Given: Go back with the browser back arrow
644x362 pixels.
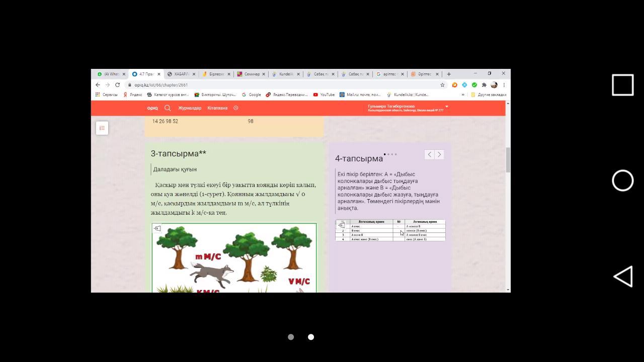Looking at the screenshot, I should pyautogui.click(x=98, y=85).
